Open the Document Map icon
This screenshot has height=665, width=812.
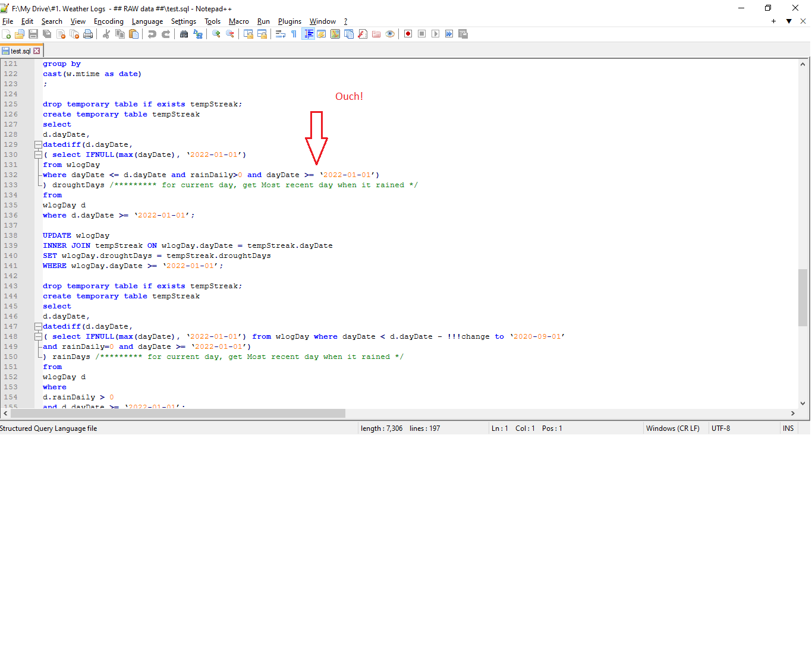(335, 34)
